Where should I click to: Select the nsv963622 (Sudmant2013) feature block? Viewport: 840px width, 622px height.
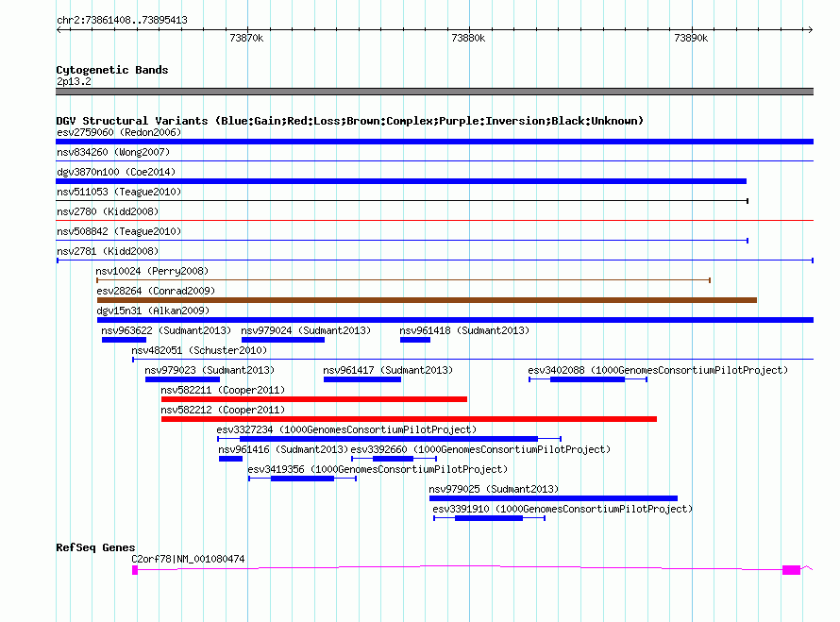pyautogui.click(x=124, y=340)
